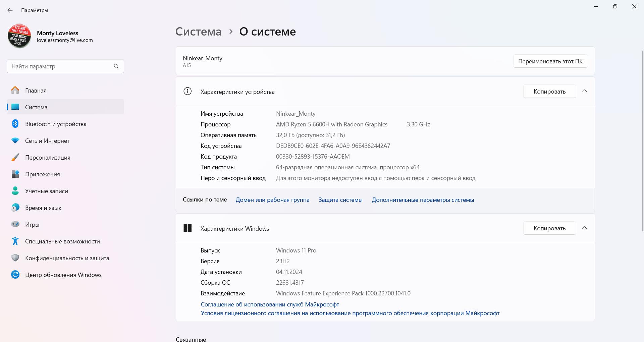
Task: Click RAM value 32,0 ГБ
Action: pos(310,135)
